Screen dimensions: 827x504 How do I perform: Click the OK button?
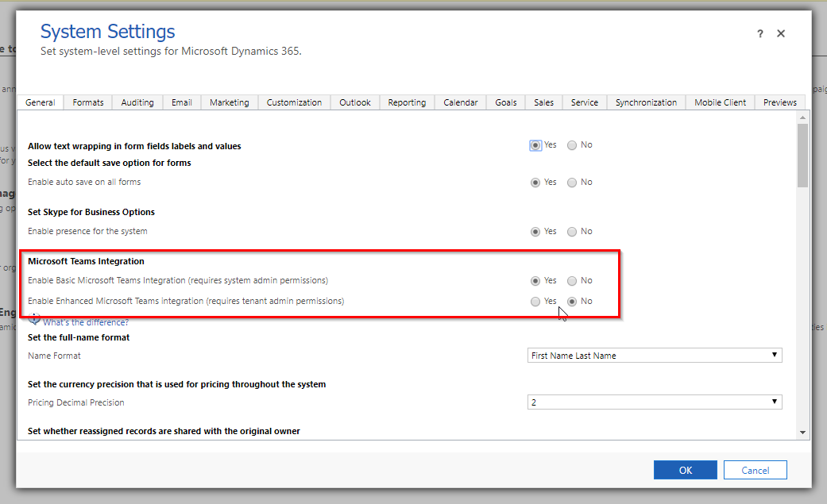[685, 470]
